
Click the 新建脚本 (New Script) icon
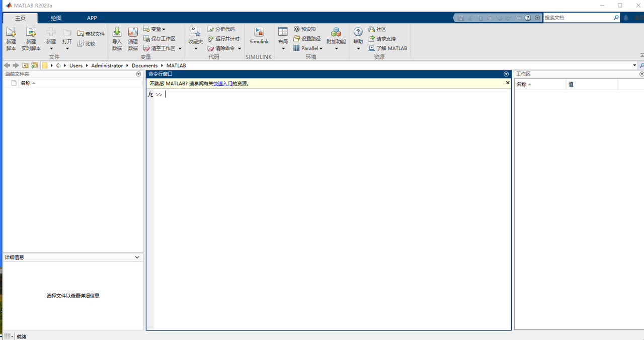pyautogui.click(x=11, y=32)
